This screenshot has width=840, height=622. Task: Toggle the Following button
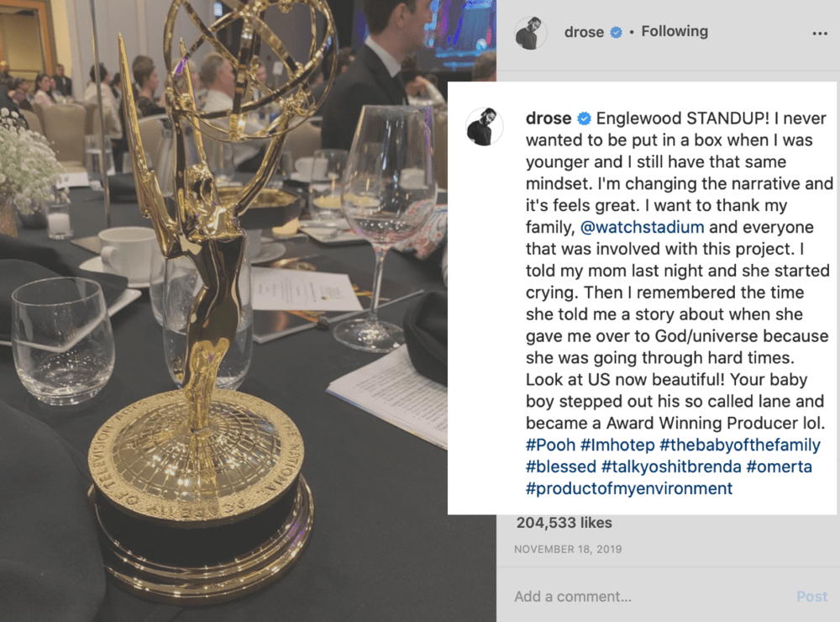675,32
